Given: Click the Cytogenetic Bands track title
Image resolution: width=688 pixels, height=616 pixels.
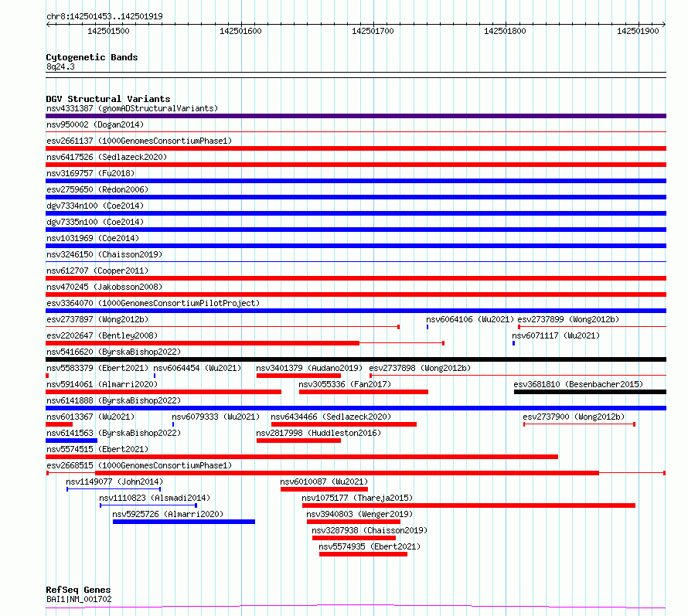Looking at the screenshot, I should point(92,57).
